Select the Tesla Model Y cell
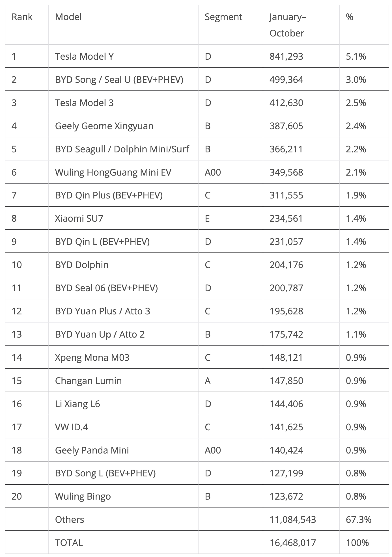Image resolution: width=392 pixels, height=557 pixels. tap(84, 56)
